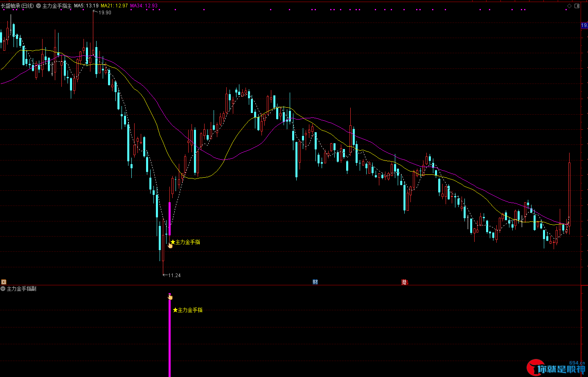588x377 pixels.
Task: Click the 港 marker on time axis
Action: [404, 282]
